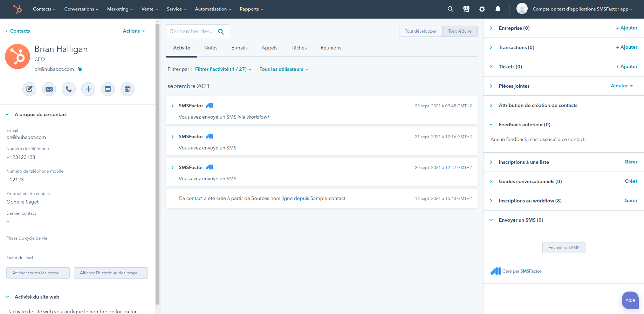Open the Aide help button

pyautogui.click(x=630, y=300)
